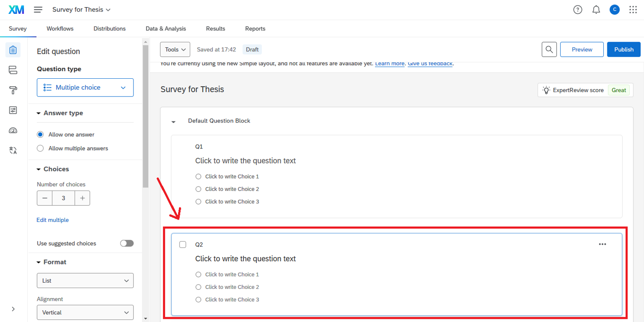This screenshot has height=322, width=644.
Task: Go to the Data & Analysis tab
Action: [166, 29]
